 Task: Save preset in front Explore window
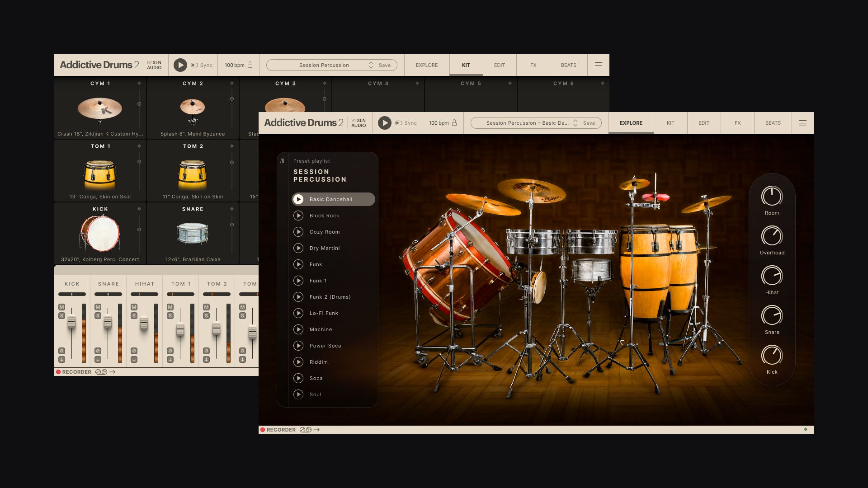[589, 123]
